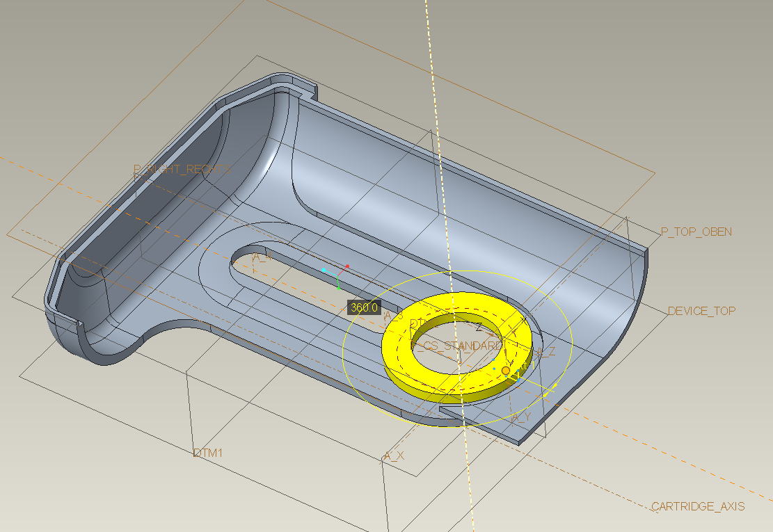This screenshot has height=532, width=773.
Task: Toggle the DTM1 datum plane selection
Action: pos(208,453)
